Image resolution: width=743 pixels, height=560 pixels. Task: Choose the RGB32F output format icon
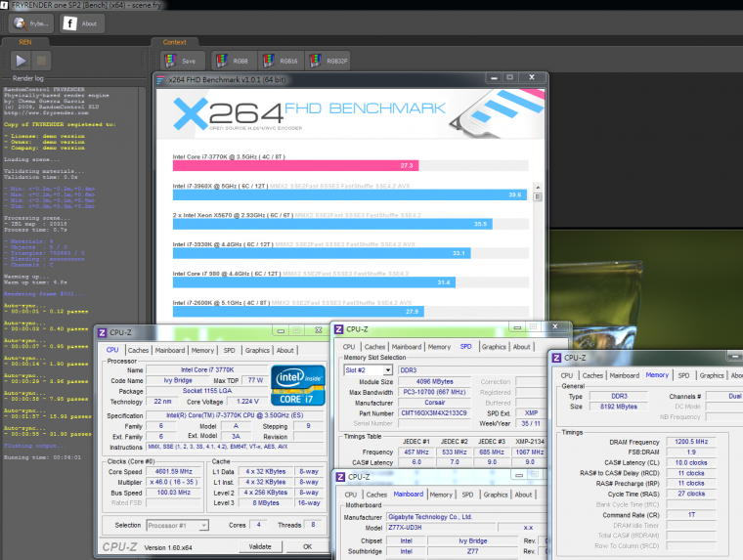coord(328,61)
